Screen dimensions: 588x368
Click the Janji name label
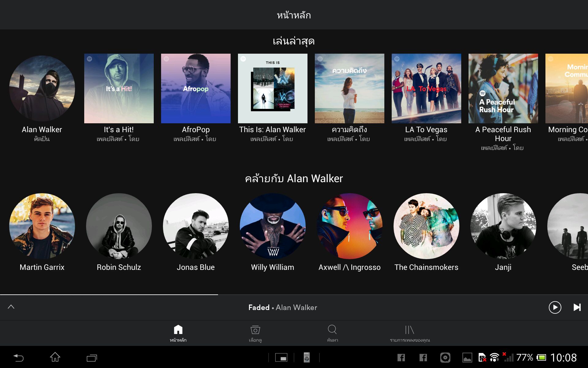tap(503, 267)
